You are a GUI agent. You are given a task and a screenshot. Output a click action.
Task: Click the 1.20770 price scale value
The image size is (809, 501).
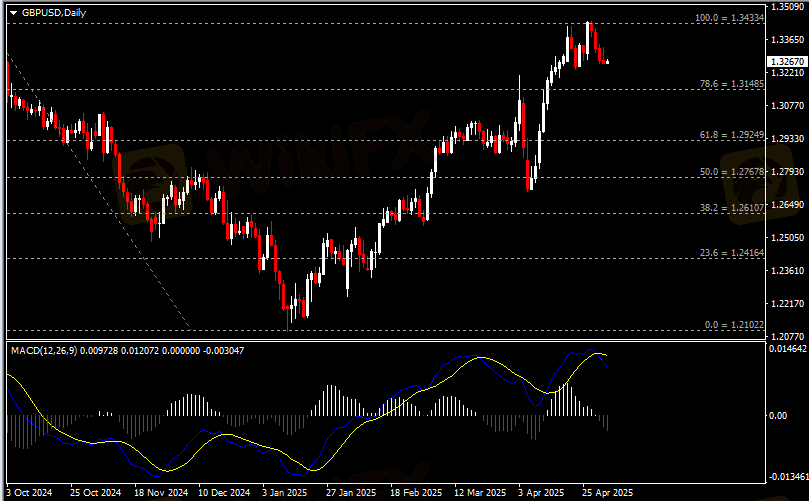(787, 336)
